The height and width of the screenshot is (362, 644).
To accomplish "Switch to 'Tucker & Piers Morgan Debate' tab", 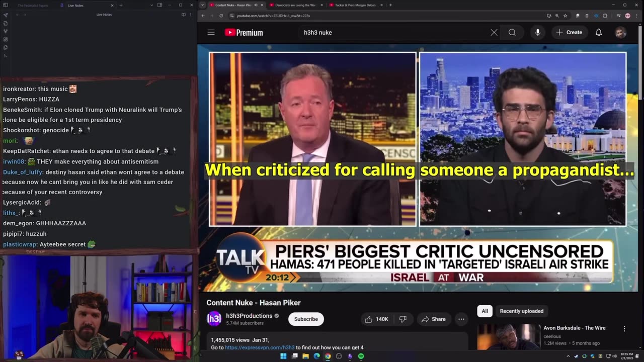I will pyautogui.click(x=354, y=5).
